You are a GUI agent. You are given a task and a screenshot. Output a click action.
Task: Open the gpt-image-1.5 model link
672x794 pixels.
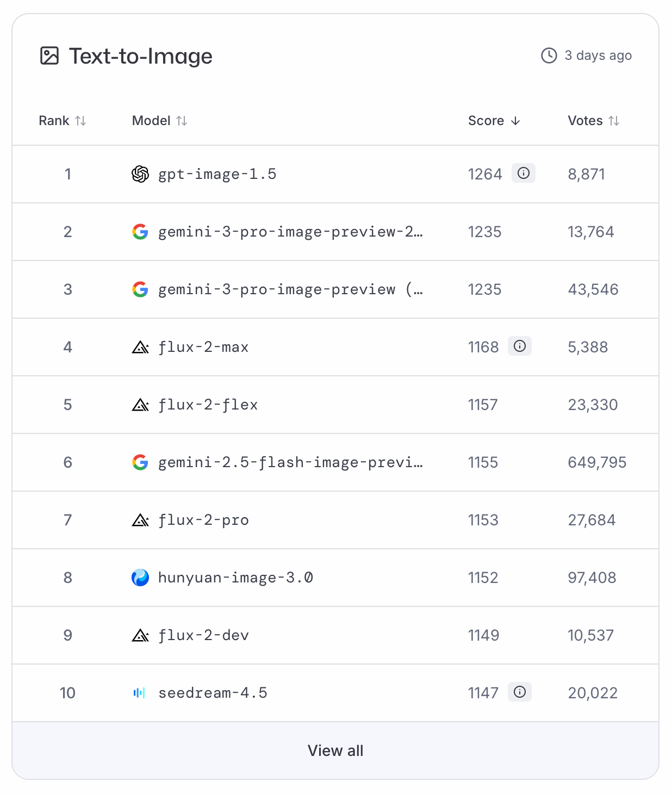coord(217,174)
